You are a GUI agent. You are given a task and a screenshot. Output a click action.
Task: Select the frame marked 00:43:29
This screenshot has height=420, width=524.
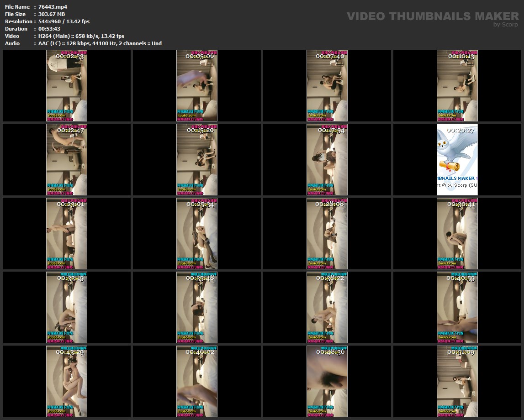click(x=67, y=381)
